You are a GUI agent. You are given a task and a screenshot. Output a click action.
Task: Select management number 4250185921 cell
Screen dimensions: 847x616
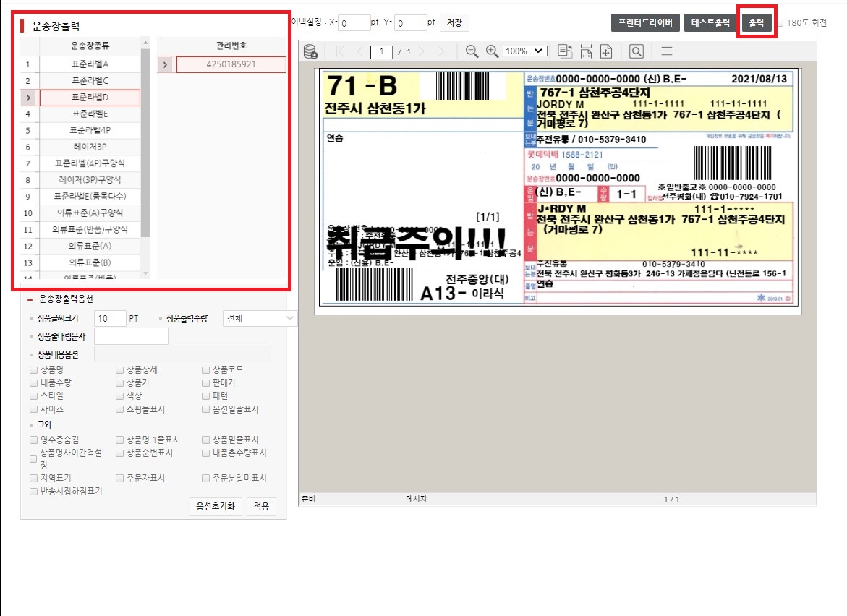[231, 64]
